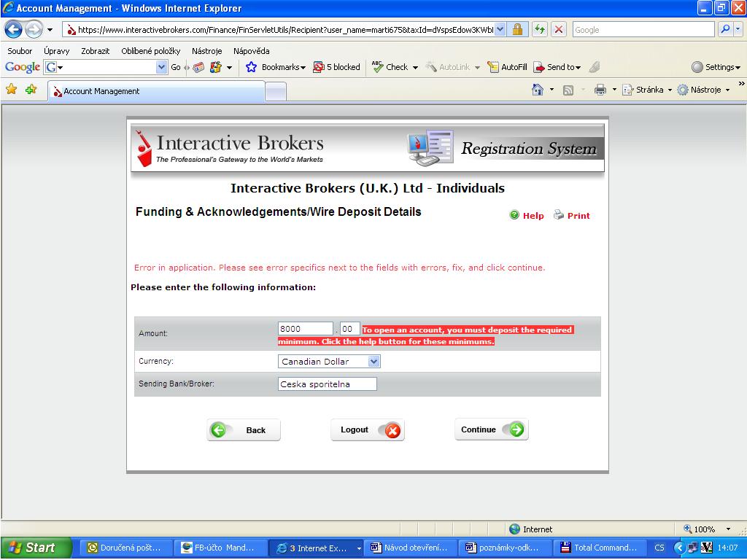The image size is (747, 560).
Task: Click the browser back arrow button
Action: 13,29
